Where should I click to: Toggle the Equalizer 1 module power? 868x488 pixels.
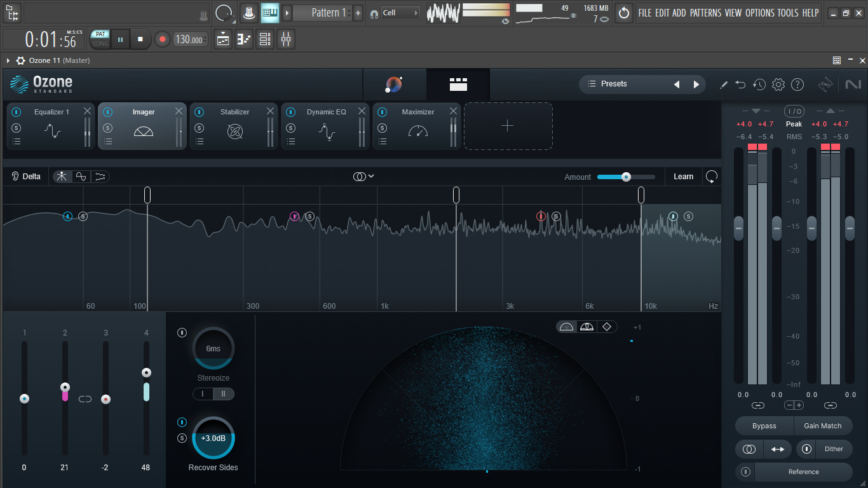point(17,112)
